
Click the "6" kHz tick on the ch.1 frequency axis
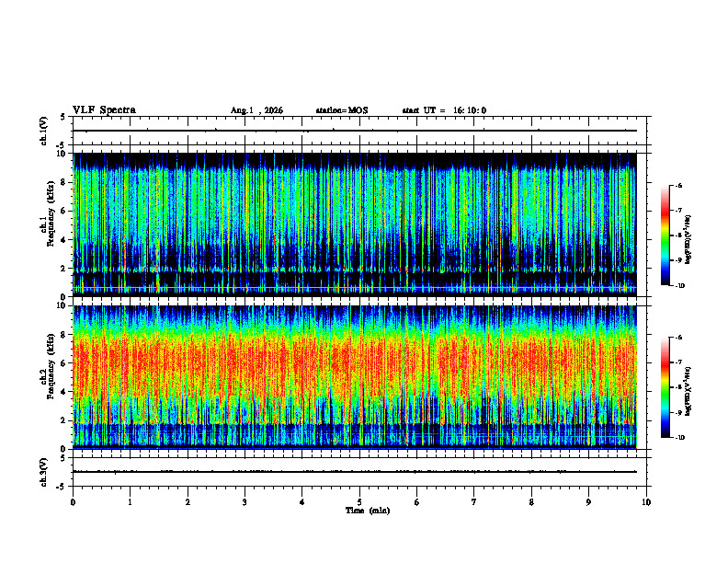pos(63,211)
